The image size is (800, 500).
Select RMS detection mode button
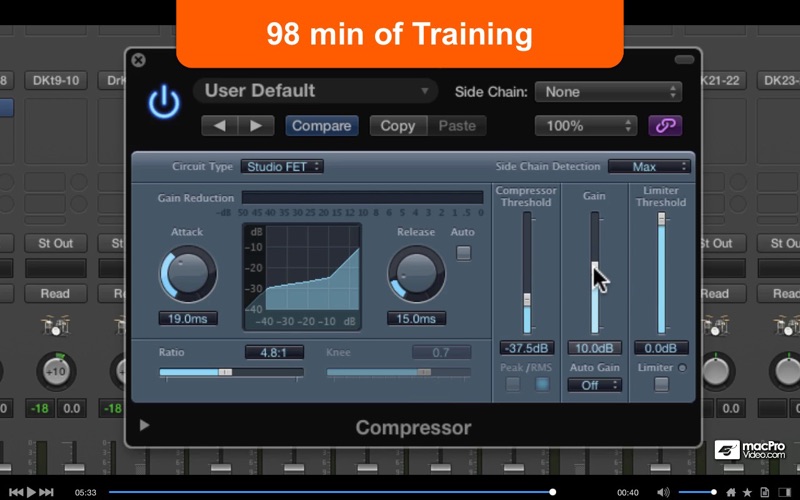pyautogui.click(x=542, y=384)
